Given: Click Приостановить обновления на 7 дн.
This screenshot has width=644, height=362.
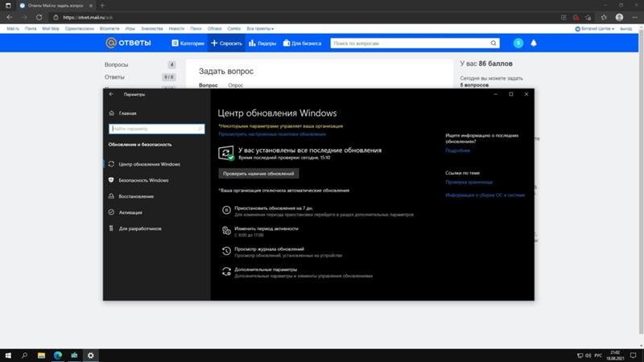Looking at the screenshot, I should pos(274,208).
